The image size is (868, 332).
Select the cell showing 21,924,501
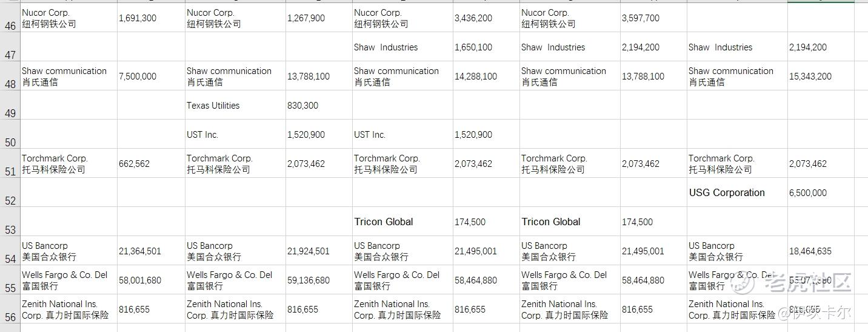click(318, 251)
